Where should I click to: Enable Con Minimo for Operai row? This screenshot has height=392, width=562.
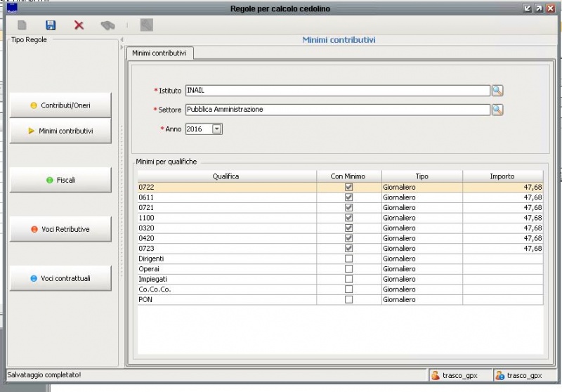click(348, 269)
